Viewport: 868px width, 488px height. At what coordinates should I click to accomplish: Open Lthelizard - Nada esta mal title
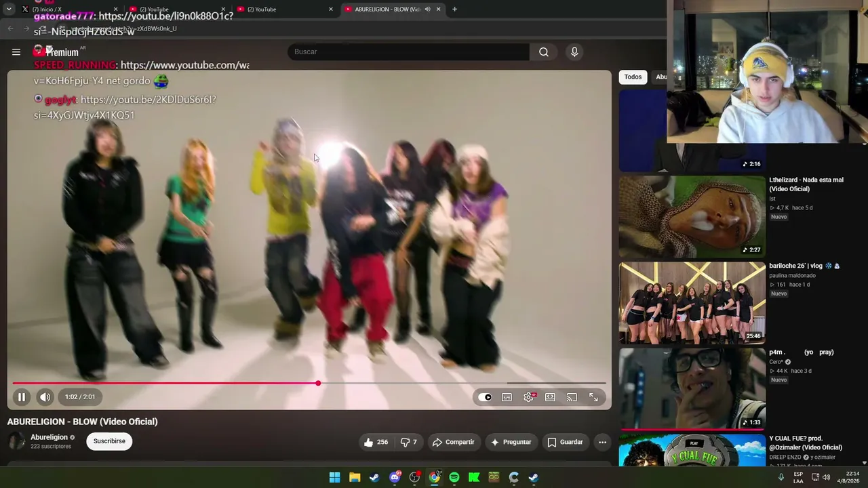tap(806, 184)
